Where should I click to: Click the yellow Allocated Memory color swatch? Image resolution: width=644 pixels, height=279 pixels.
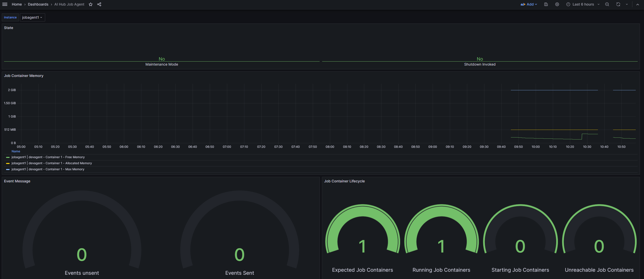pyautogui.click(x=8, y=163)
